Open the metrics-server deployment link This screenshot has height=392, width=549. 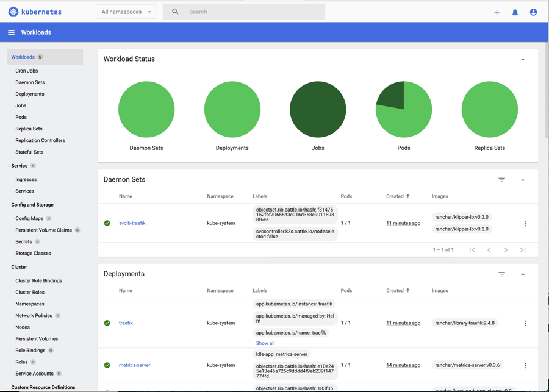coord(134,365)
